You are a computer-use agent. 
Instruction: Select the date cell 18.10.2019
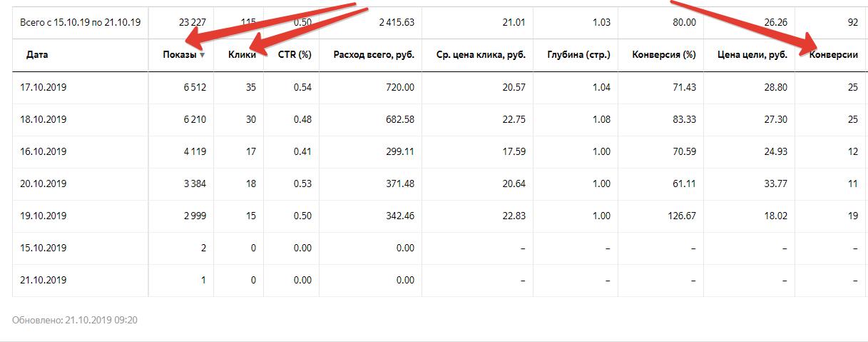[44, 119]
